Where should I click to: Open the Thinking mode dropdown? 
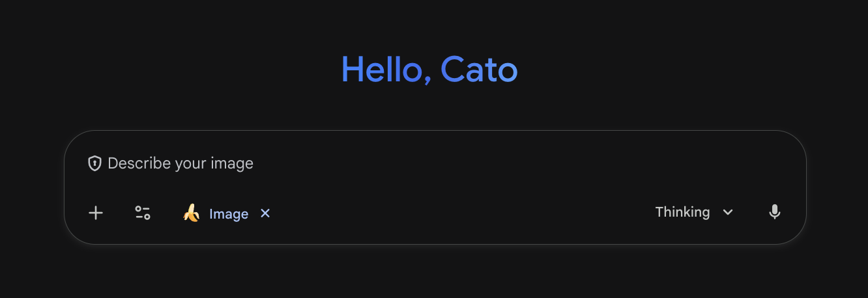point(693,212)
